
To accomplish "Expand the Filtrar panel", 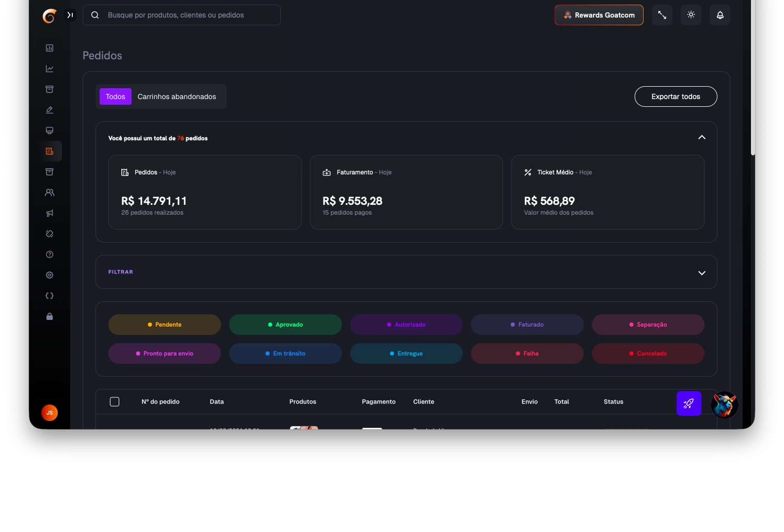I will 701,273.
